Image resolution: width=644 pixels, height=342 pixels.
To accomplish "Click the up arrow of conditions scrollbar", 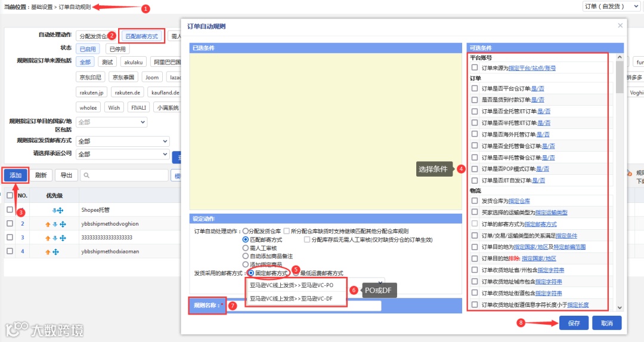I will [x=620, y=57].
